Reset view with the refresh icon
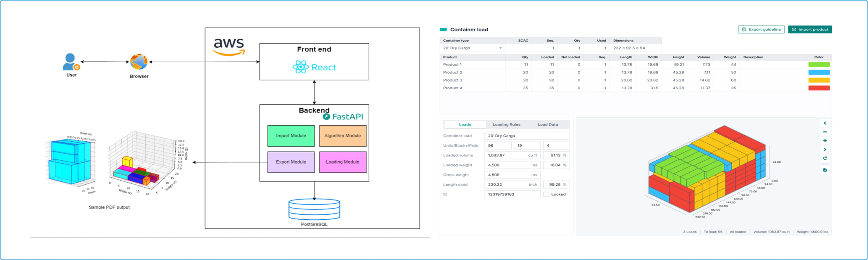The image size is (868, 260). (x=825, y=158)
